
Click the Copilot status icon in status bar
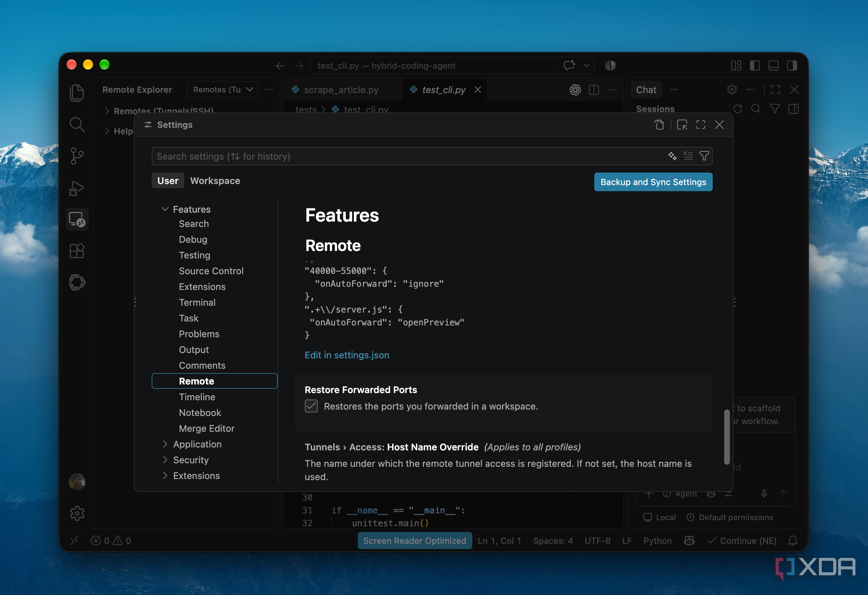tap(689, 541)
